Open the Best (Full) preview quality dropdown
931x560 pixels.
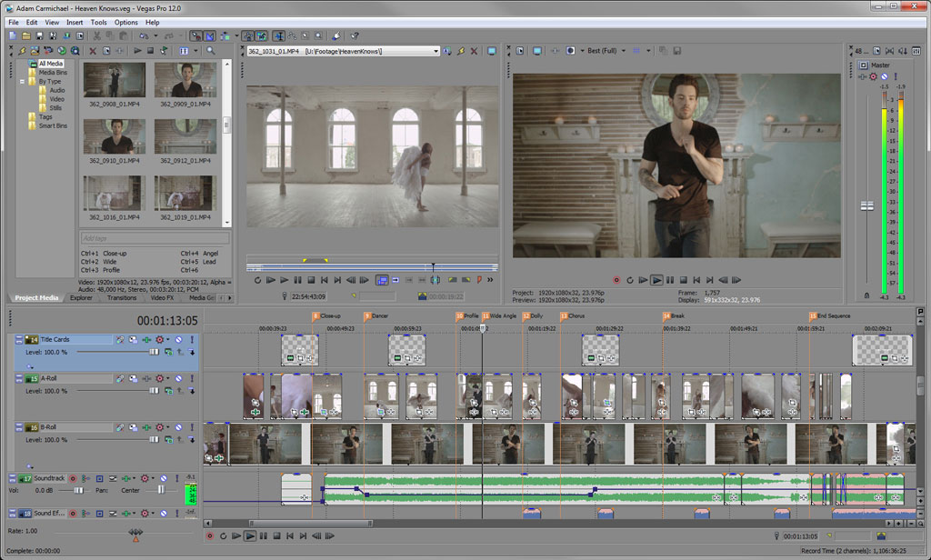click(623, 51)
